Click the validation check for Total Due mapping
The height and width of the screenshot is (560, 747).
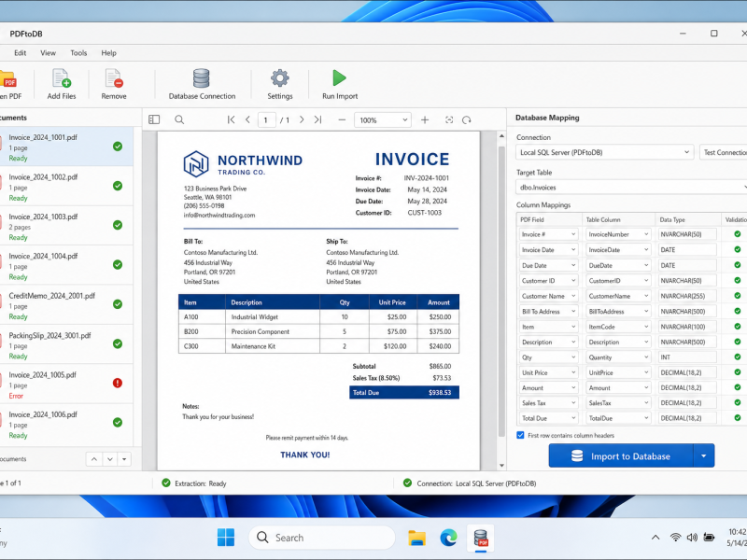[737, 417]
